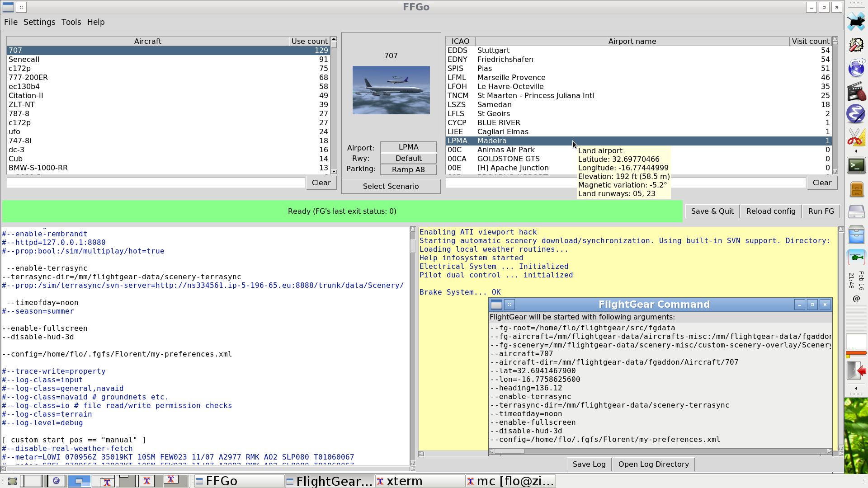
Task: Open the FFGo window menu icon in title bar
Action: 8,7
